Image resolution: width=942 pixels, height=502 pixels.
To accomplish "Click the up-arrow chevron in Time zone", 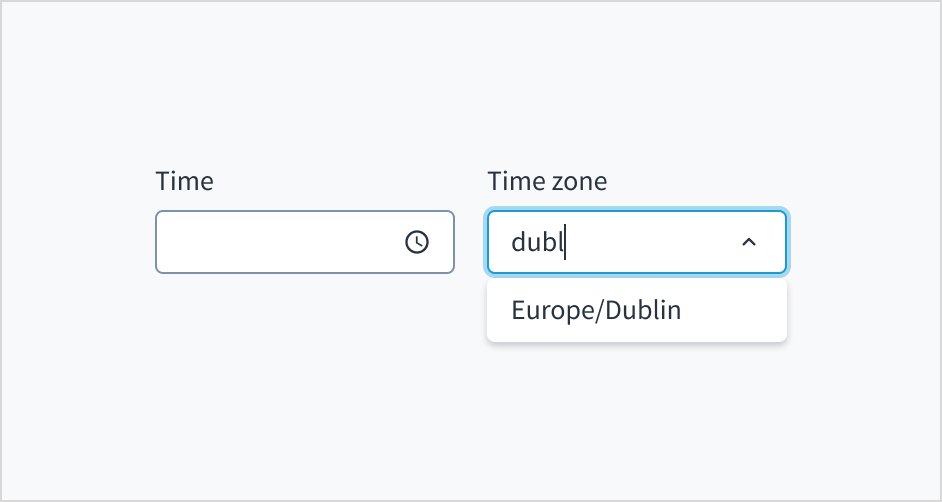I will tap(748, 242).
